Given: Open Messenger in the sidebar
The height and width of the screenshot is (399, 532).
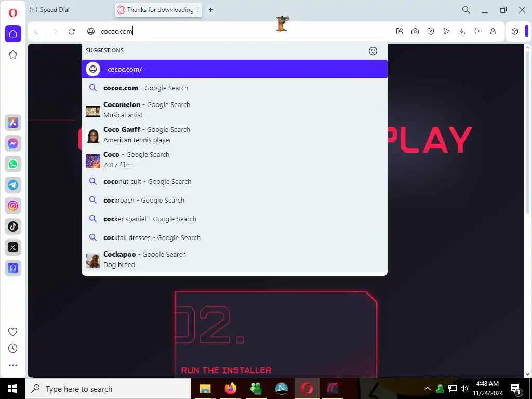Looking at the screenshot, I should 13,143.
